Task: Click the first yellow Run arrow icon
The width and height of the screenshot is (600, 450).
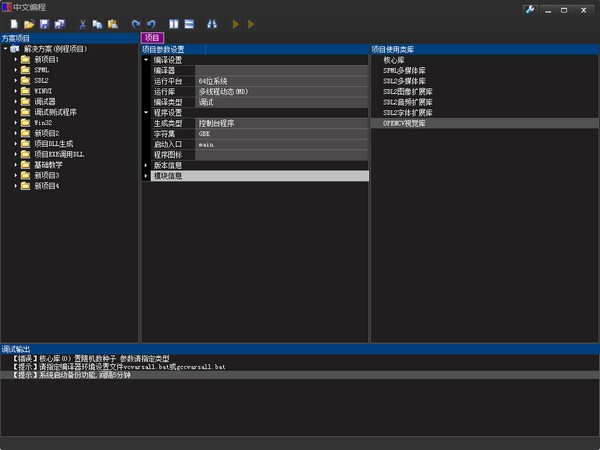Action: (x=235, y=23)
